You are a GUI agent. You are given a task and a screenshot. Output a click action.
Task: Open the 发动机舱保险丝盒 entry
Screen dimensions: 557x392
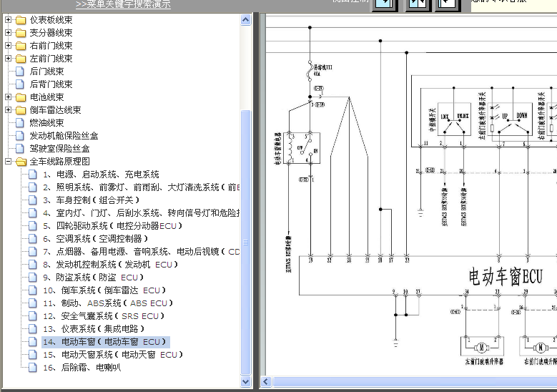64,135
